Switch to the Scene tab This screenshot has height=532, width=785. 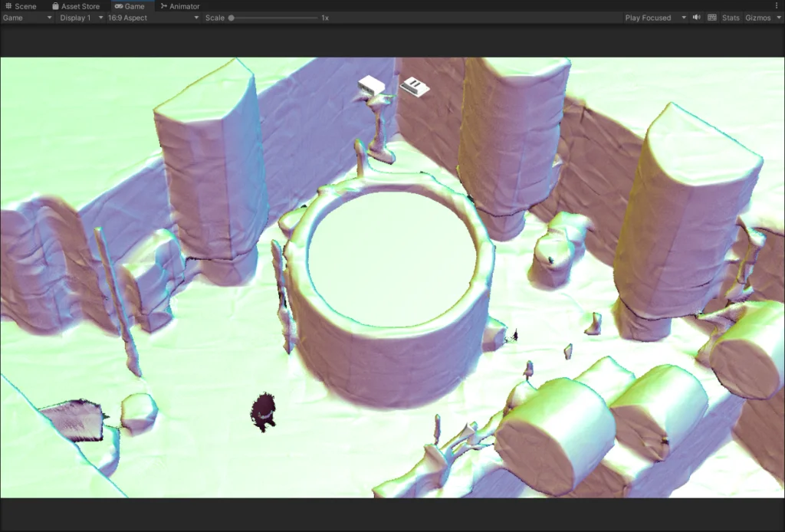[x=21, y=6]
